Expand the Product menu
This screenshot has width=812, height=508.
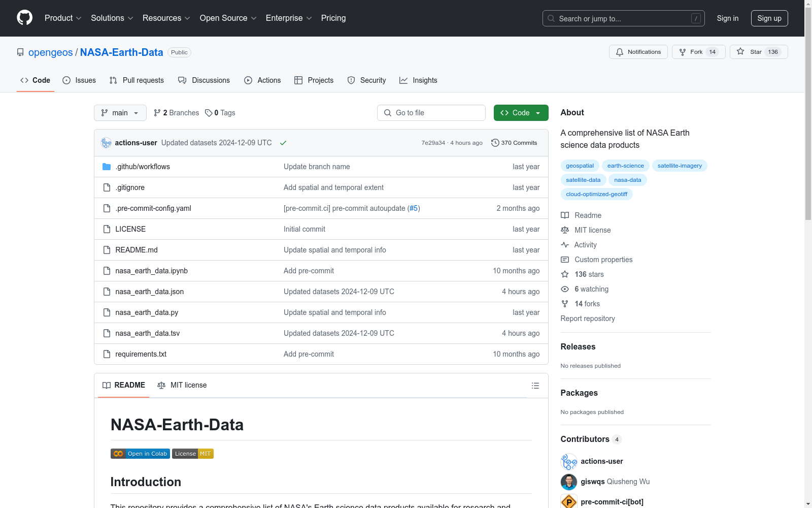[x=63, y=18]
